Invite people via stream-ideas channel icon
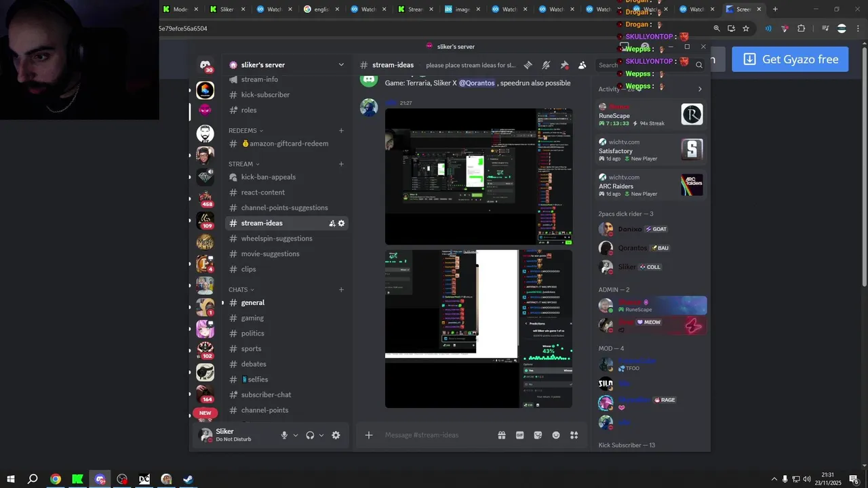868x488 pixels. pos(332,223)
